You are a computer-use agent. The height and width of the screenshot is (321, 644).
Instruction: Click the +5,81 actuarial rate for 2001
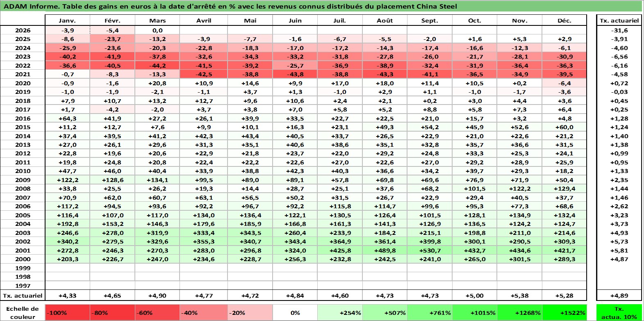619,250
